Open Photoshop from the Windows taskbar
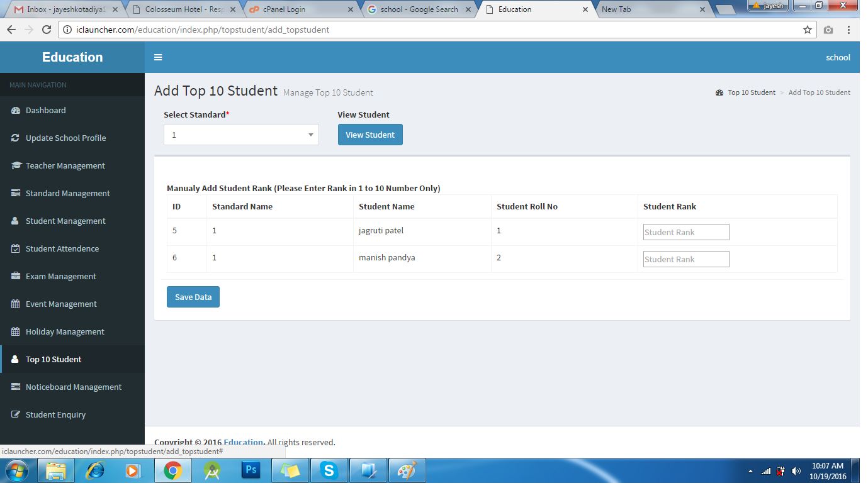 [x=251, y=470]
